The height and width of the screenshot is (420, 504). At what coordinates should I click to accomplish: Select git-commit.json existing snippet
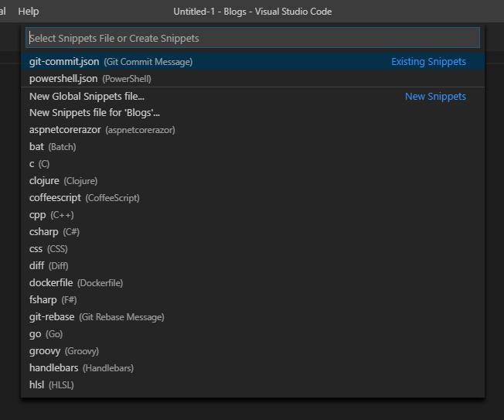click(253, 61)
